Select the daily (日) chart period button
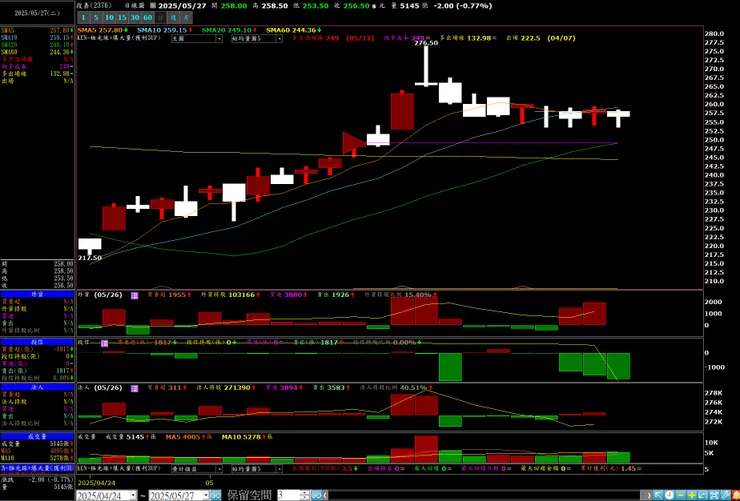The height and width of the screenshot is (501, 740). pyautogui.click(x=160, y=17)
